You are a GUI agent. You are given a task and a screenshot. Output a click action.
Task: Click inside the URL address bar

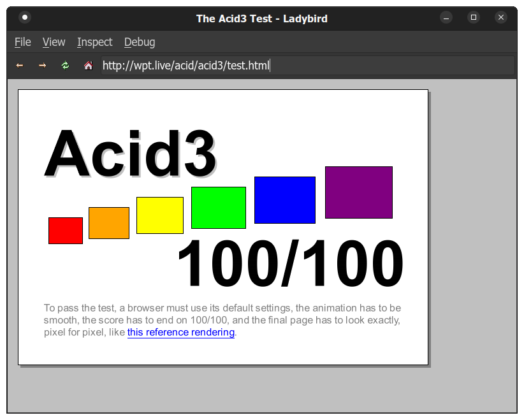click(x=255, y=65)
